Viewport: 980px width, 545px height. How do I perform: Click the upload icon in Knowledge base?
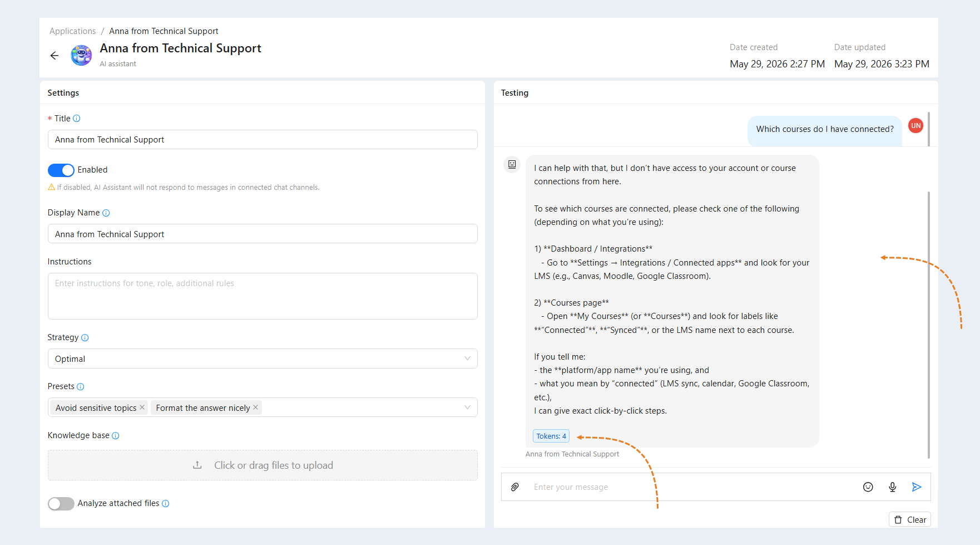tap(197, 465)
